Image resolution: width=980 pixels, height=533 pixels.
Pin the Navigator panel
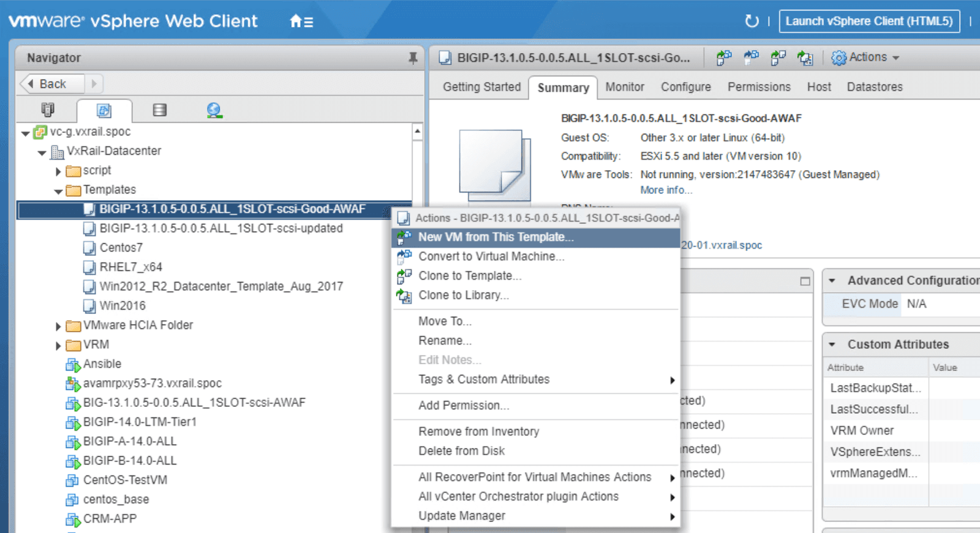pos(413,58)
